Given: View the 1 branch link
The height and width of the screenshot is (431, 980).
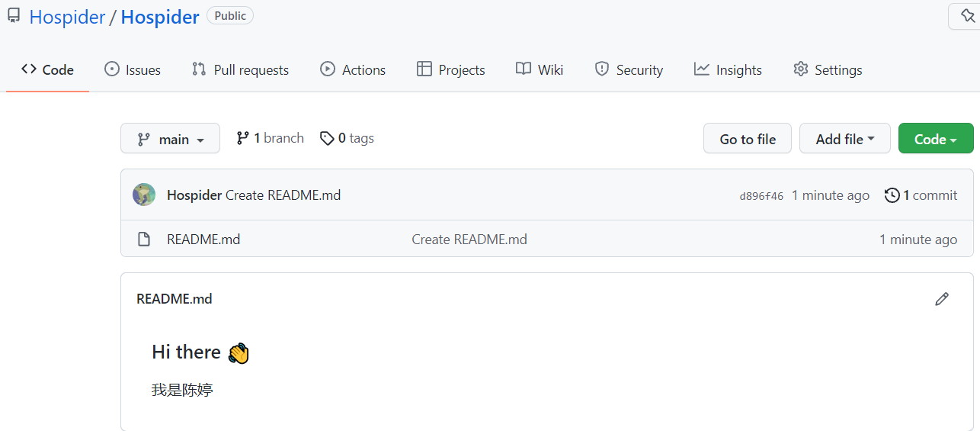Looking at the screenshot, I should [270, 138].
